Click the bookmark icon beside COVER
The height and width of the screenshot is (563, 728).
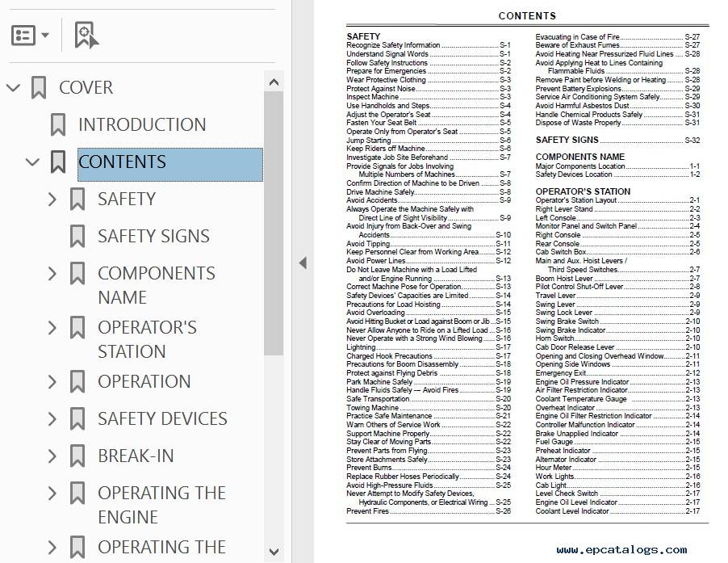(x=39, y=88)
